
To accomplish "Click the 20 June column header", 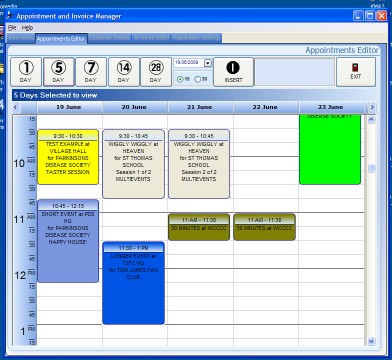I will pyautogui.click(x=135, y=107).
